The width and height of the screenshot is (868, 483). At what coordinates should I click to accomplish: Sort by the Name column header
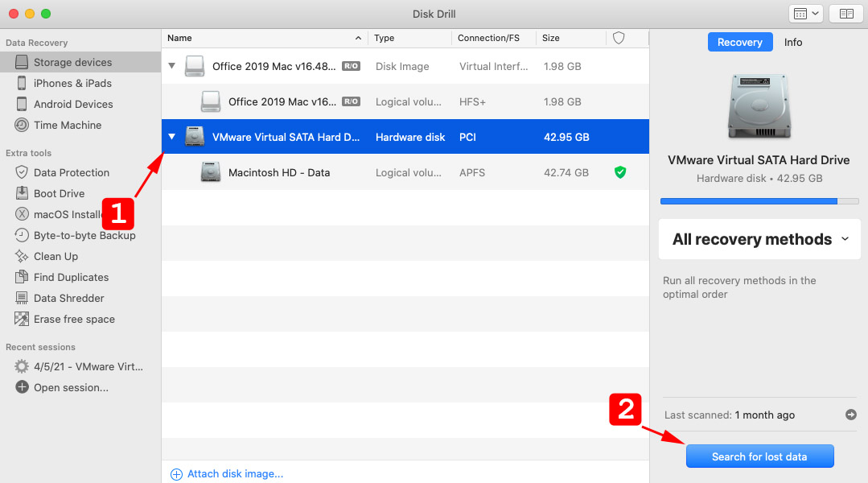tap(265, 38)
